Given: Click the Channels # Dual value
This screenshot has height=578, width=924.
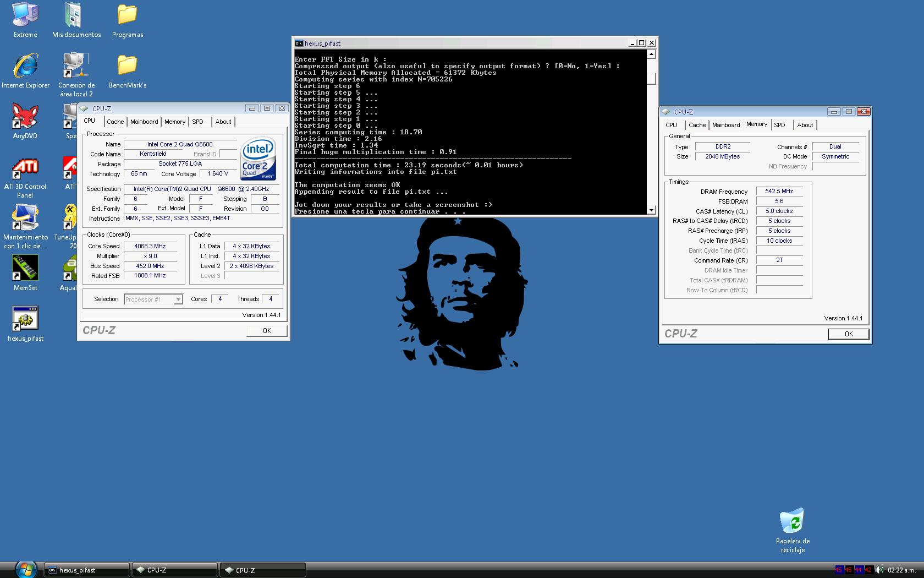Looking at the screenshot, I should [835, 146].
